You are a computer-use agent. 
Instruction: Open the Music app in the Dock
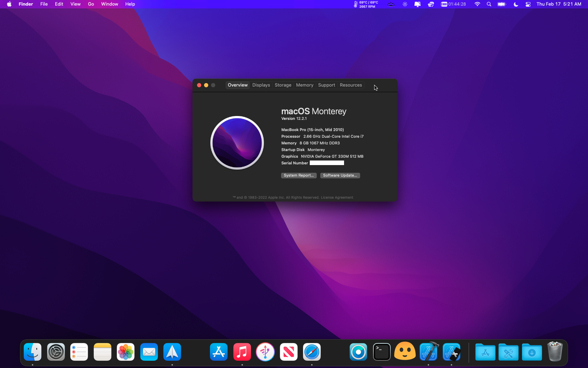pos(242,352)
